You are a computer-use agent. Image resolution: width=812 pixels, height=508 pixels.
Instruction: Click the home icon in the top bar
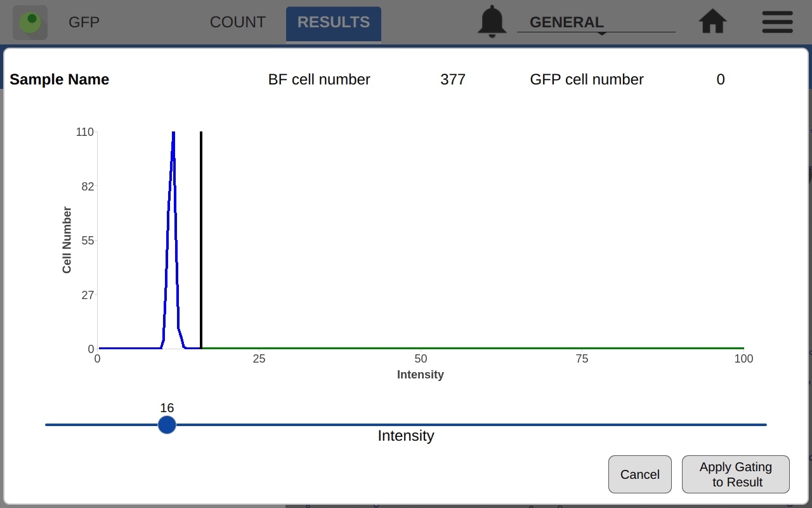[x=712, y=22]
